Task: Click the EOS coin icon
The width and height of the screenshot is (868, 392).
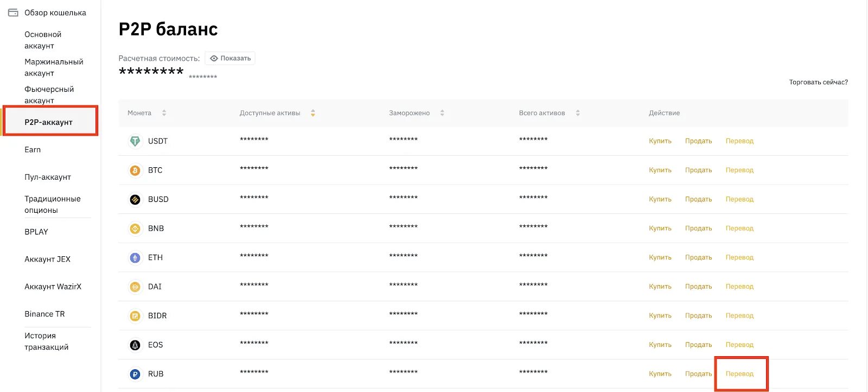Action: [135, 345]
